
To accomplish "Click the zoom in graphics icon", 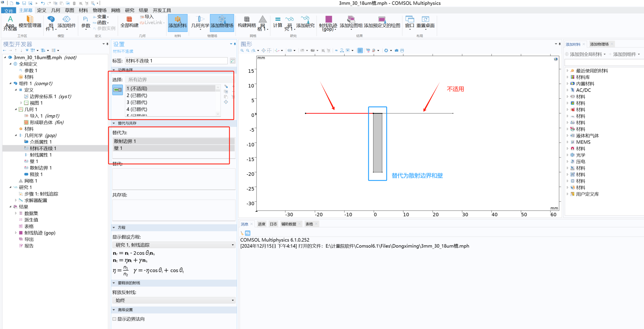I will pyautogui.click(x=242, y=50).
